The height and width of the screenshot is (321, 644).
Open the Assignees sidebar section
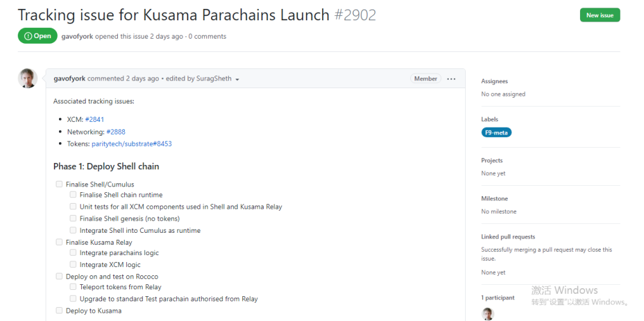(494, 81)
